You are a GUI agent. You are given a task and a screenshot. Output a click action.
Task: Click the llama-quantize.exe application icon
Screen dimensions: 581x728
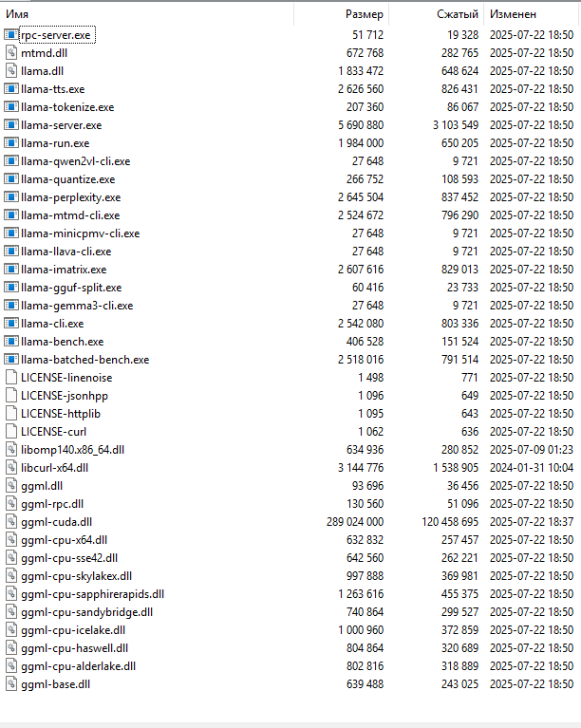[11, 179]
